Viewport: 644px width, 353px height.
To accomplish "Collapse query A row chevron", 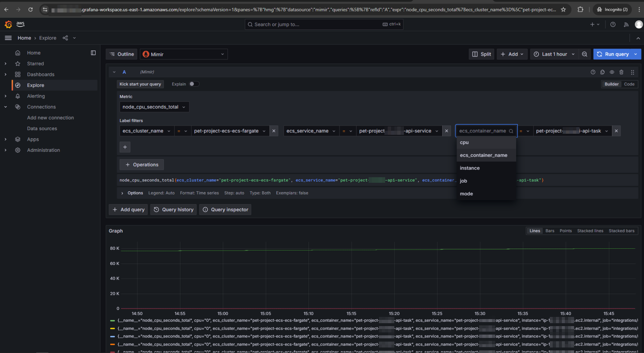I will click(114, 72).
